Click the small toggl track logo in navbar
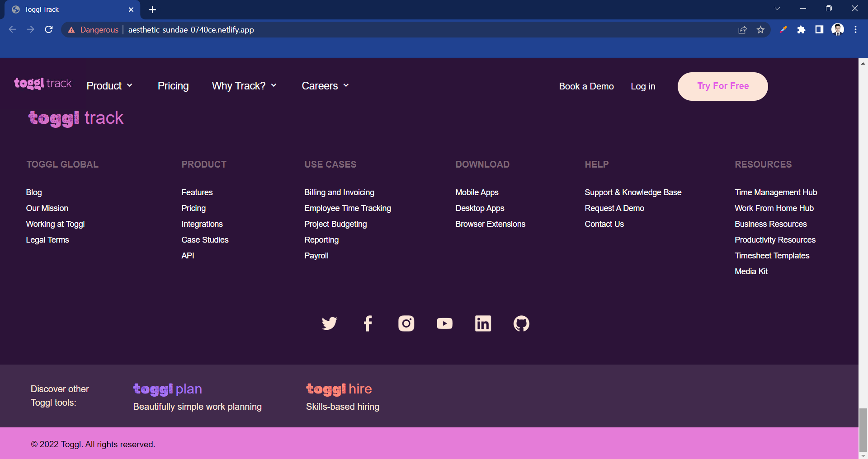This screenshot has width=868, height=459. pos(43,84)
